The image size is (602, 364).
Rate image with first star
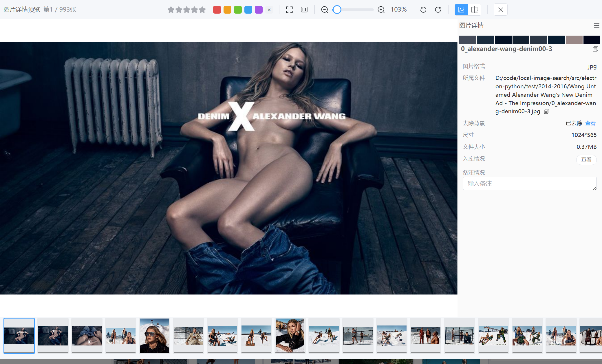[x=171, y=10]
